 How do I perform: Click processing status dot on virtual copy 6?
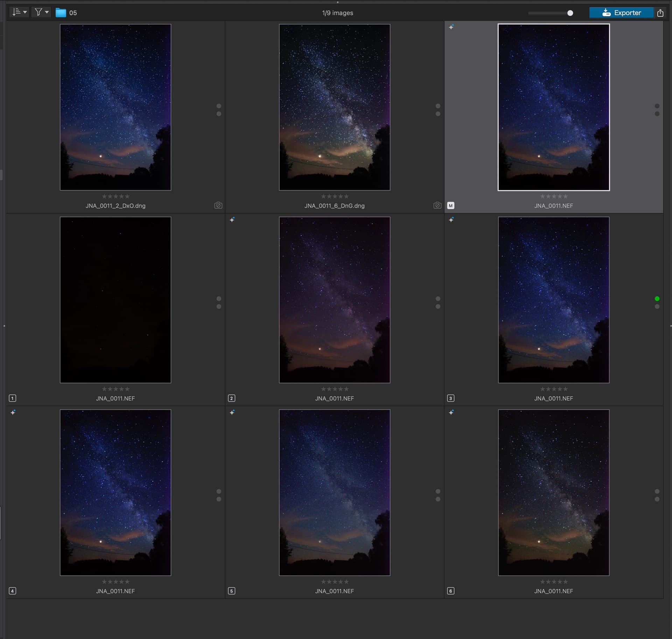657,499
